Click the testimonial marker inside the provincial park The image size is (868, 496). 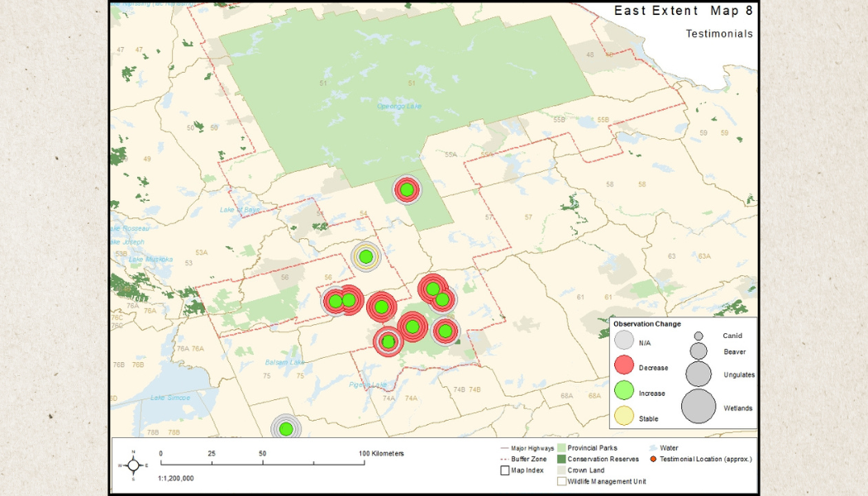click(x=406, y=190)
